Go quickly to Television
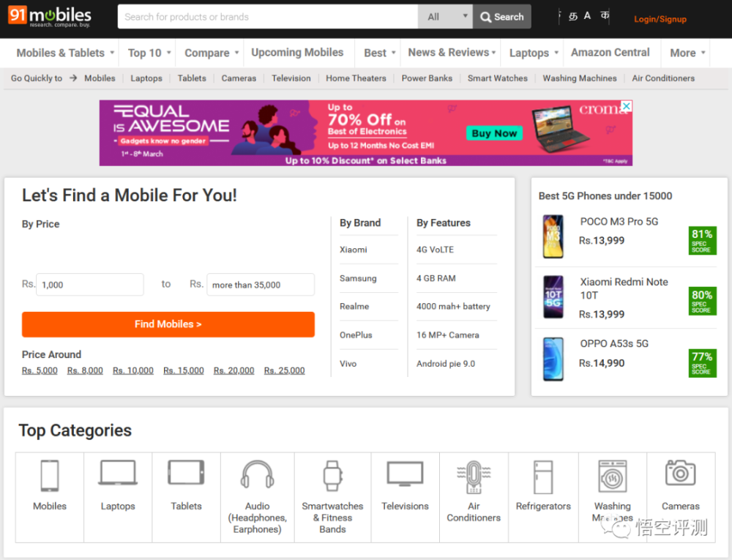The image size is (732, 560). 291,78
